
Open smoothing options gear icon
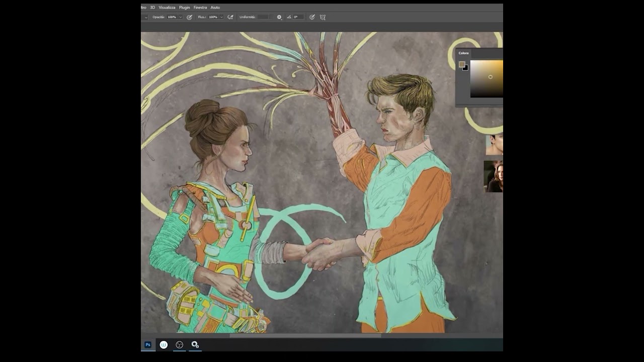click(x=279, y=17)
